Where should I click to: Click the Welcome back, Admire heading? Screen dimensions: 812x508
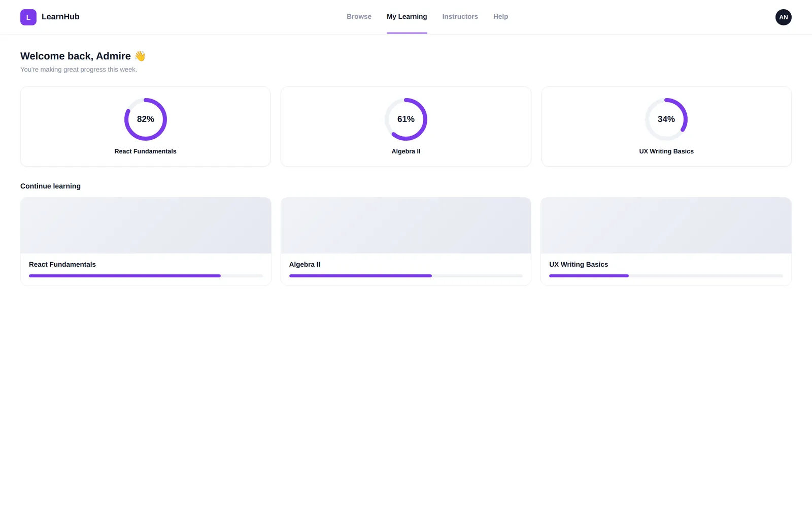(83, 56)
